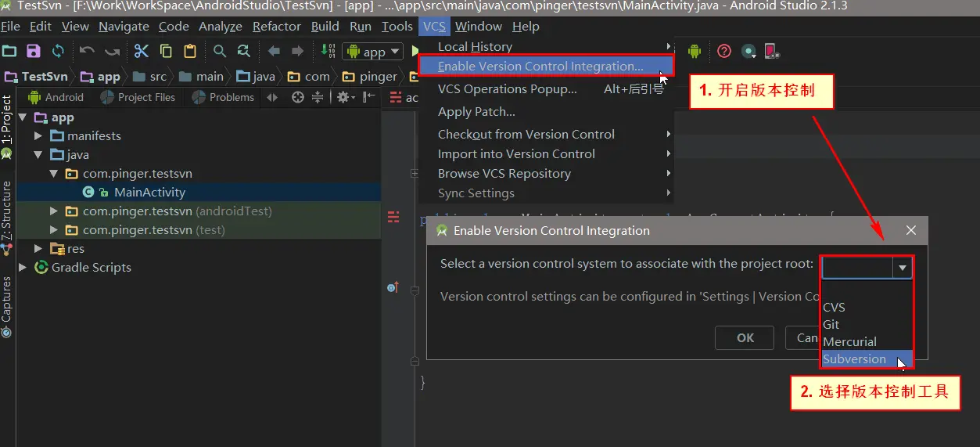Select Subversion in the dropdown list
The width and height of the screenshot is (980, 447).
click(x=867, y=359)
